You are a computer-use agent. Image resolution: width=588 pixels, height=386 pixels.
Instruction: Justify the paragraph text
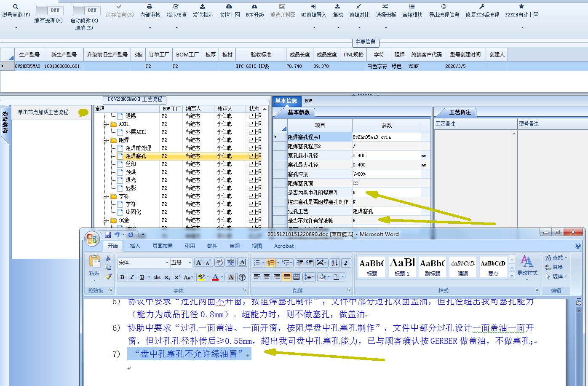tap(286, 277)
